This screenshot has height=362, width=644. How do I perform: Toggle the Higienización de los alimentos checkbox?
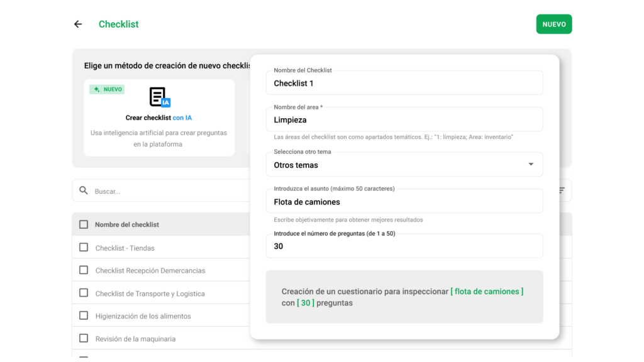[84, 315]
